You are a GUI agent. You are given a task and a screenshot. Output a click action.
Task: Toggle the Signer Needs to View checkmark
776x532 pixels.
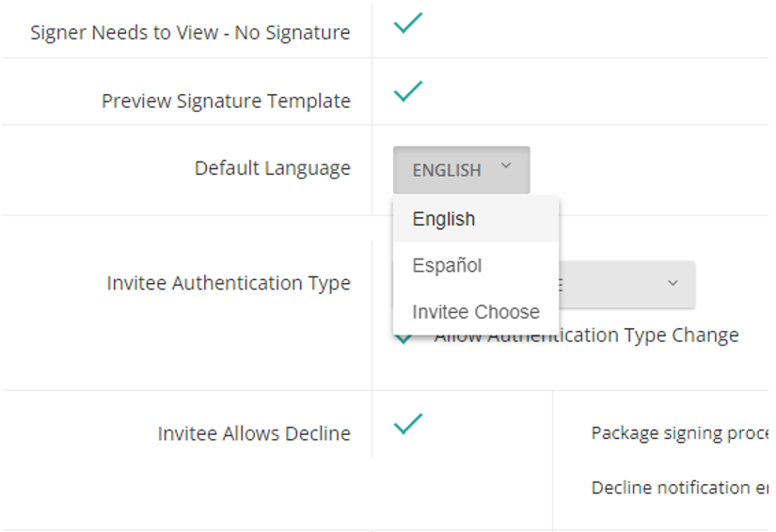408,23
